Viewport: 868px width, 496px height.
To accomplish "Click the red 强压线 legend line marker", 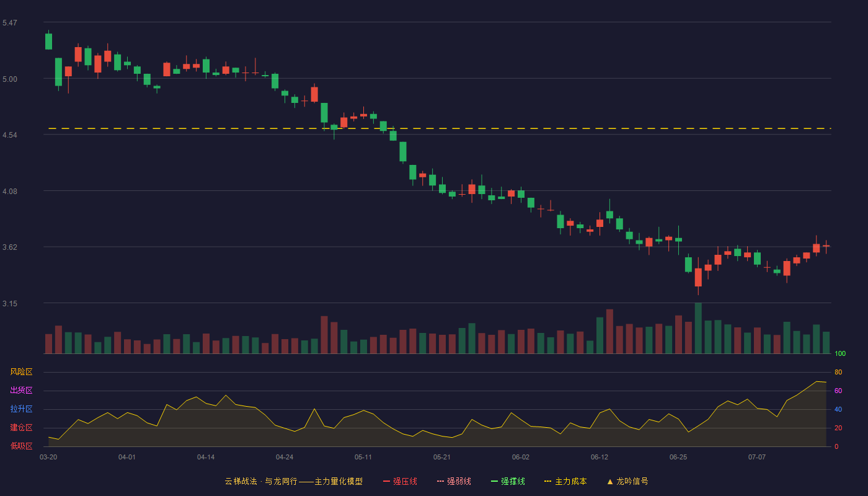I will [x=386, y=481].
